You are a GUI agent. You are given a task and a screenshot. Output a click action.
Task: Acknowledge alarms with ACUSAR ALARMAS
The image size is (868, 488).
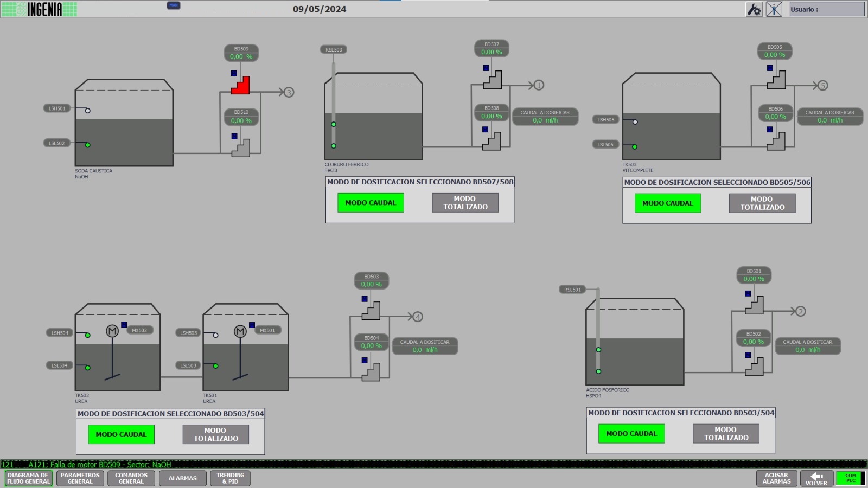pos(777,478)
